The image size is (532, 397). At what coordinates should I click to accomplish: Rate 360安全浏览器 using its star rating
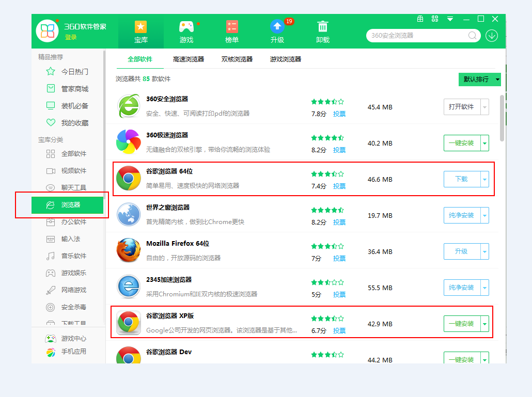tap(327, 102)
